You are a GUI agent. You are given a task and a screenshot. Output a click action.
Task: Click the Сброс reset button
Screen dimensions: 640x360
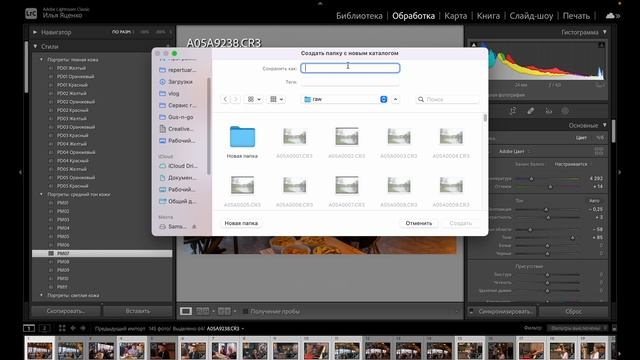(573, 311)
